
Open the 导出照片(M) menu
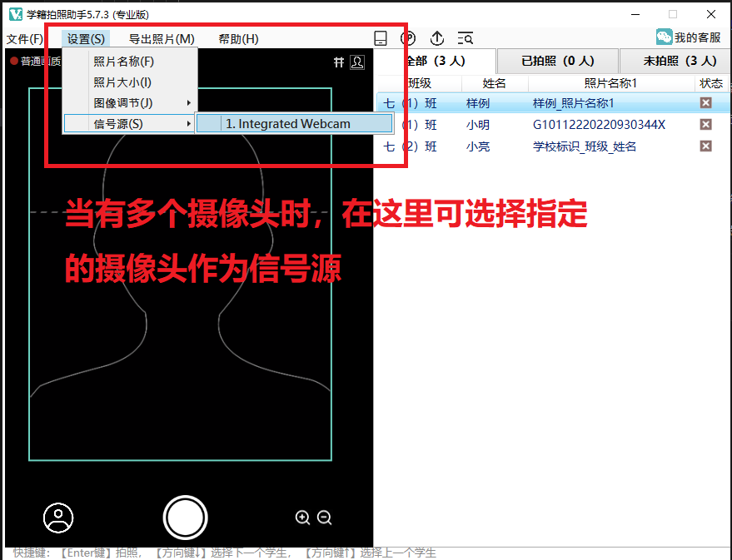click(x=162, y=39)
